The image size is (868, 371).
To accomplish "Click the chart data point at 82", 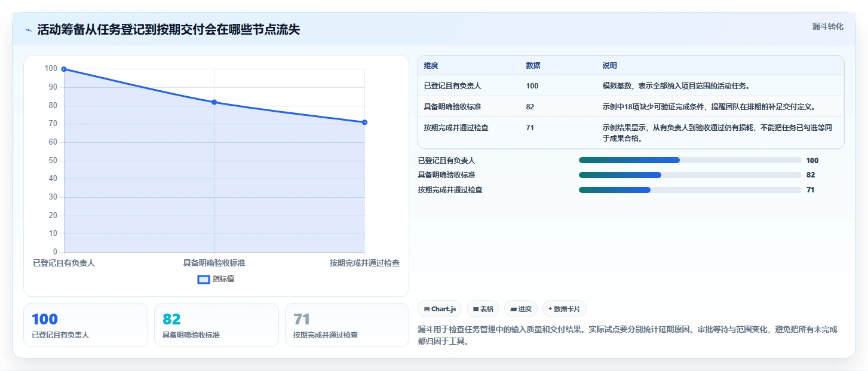I will coord(214,102).
